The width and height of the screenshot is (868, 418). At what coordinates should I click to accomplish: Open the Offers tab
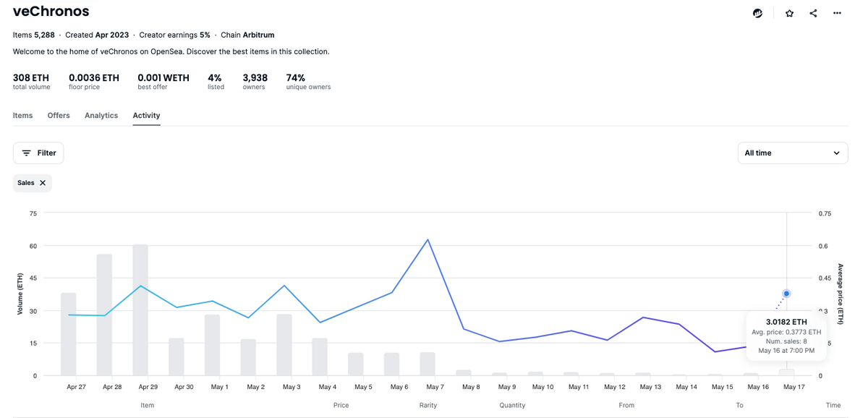pyautogui.click(x=59, y=116)
